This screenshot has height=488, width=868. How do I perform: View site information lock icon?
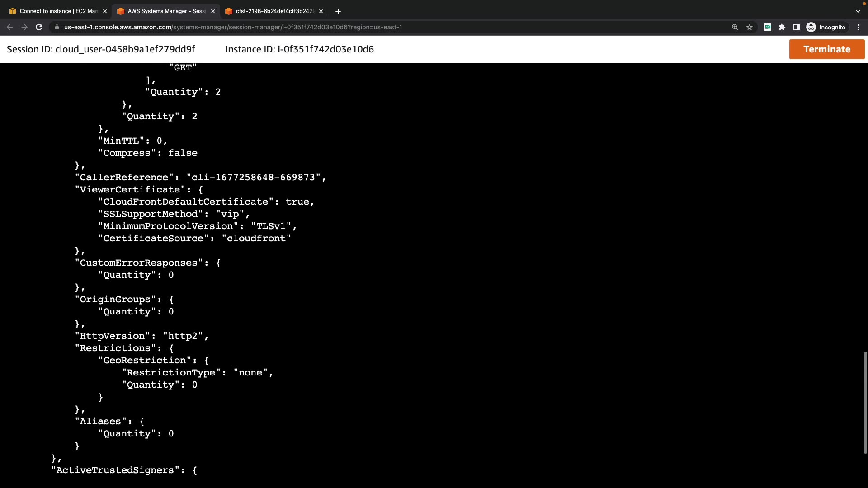pos(57,27)
